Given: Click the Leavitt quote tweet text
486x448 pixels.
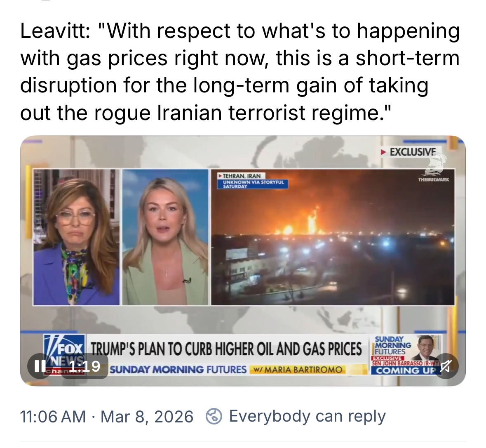Looking at the screenshot, I should point(239,72).
